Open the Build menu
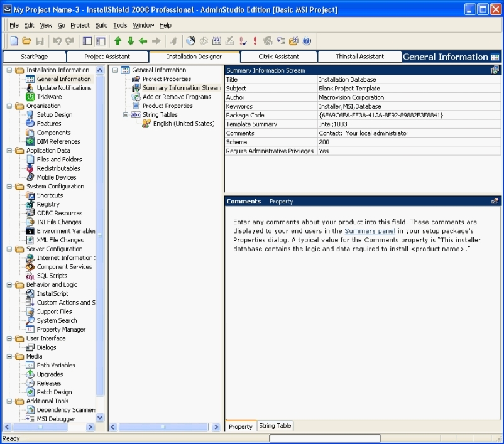504x444 pixels. click(101, 25)
